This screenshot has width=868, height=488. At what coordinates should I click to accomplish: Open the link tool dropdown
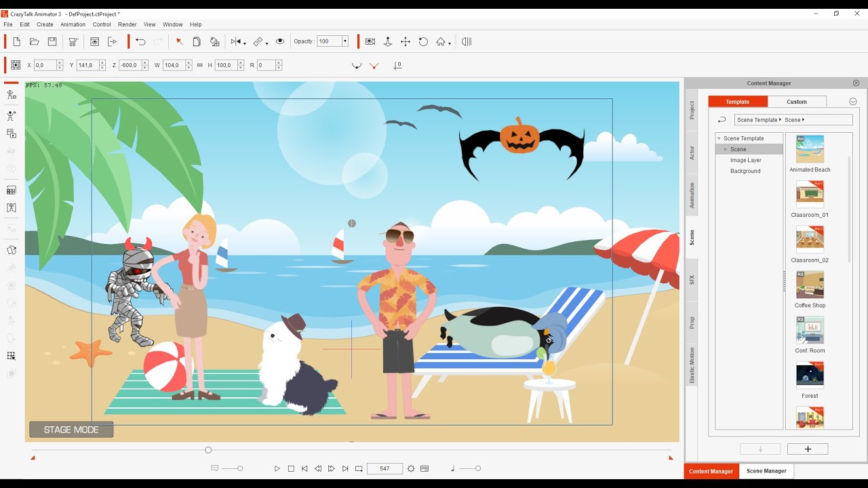(x=267, y=43)
